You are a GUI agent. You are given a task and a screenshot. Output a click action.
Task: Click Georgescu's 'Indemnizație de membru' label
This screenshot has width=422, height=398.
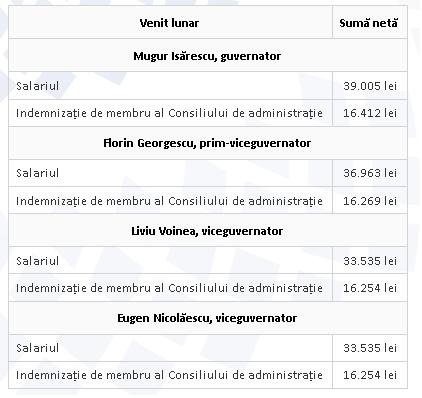(169, 201)
